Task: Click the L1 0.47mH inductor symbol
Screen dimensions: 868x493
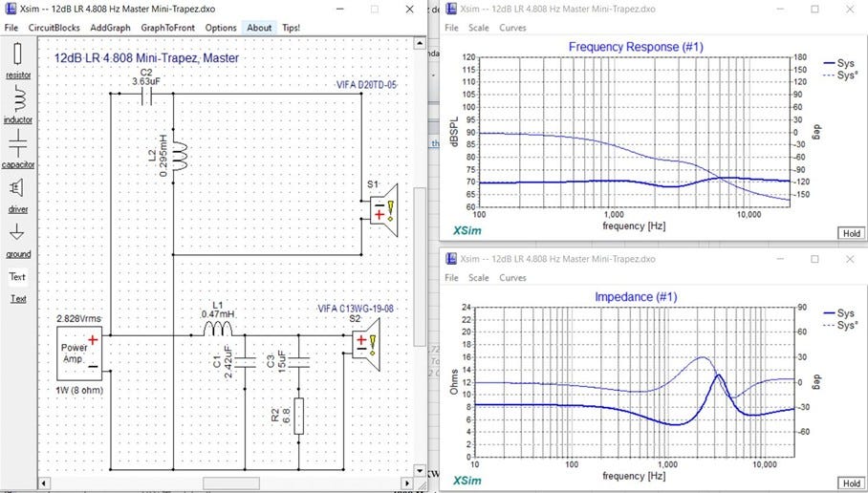Action: 217,330
